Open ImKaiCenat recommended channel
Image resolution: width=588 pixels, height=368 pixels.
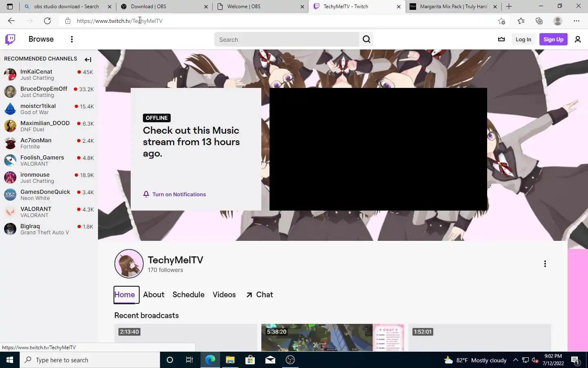[49, 74]
